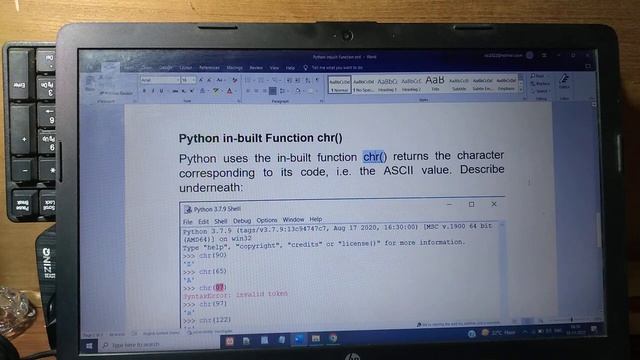Click the Increase Font Size icon

point(201,80)
